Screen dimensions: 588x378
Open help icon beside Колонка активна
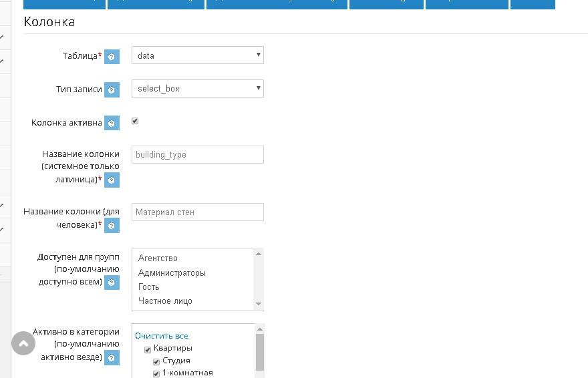(x=112, y=123)
